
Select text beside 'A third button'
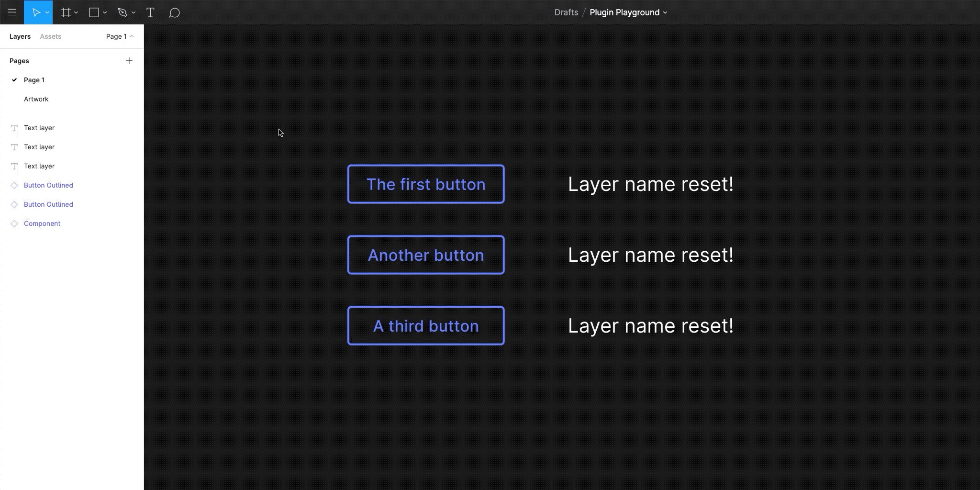(651, 326)
